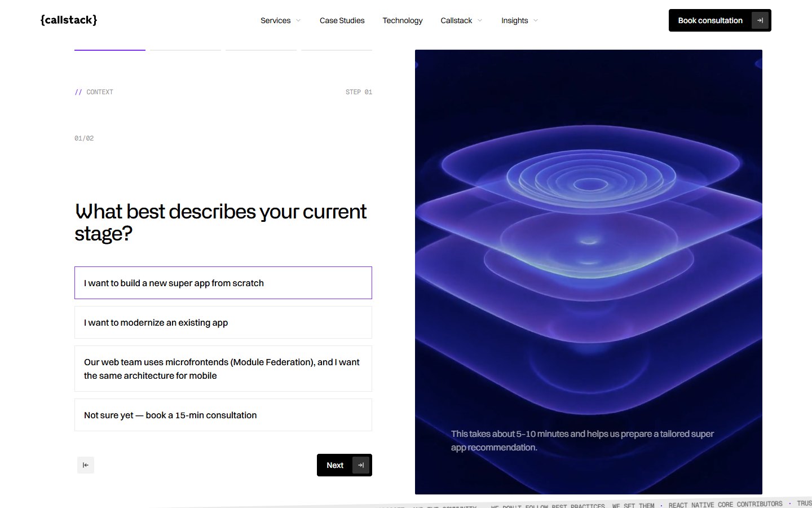Click the Book consultation button text
The height and width of the screenshot is (508, 812).
pos(710,20)
